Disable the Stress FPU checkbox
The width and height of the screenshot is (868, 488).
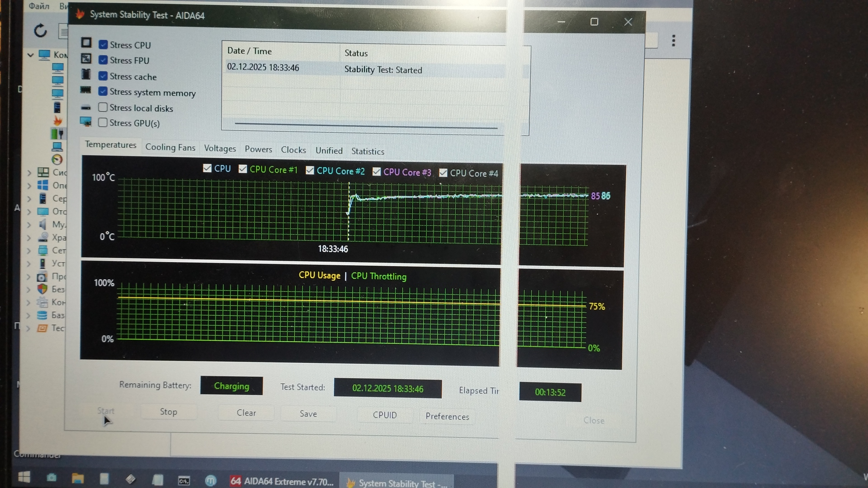(x=103, y=60)
